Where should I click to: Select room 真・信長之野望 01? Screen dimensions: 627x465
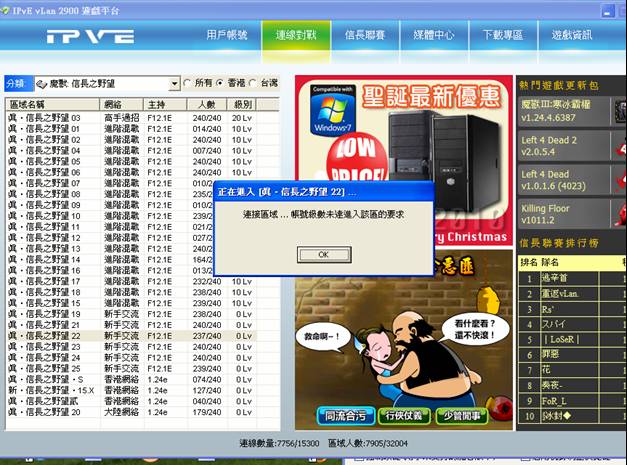131,129
